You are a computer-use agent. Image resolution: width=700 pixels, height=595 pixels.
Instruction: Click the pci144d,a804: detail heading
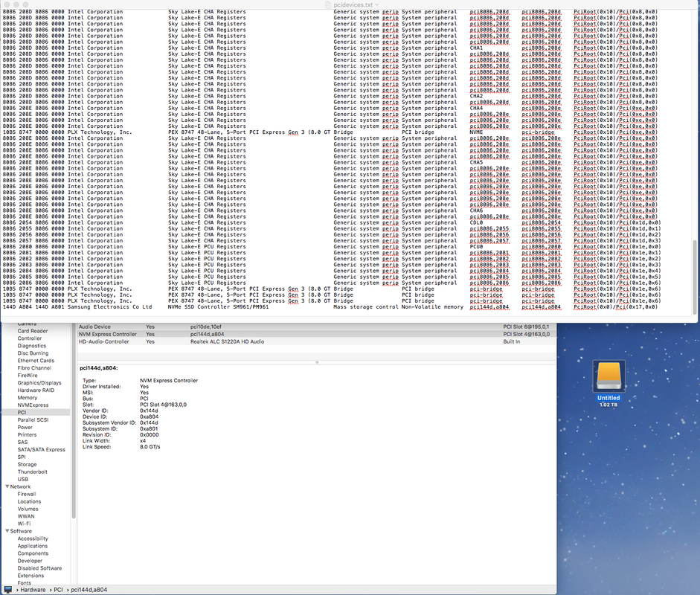[x=99, y=368]
